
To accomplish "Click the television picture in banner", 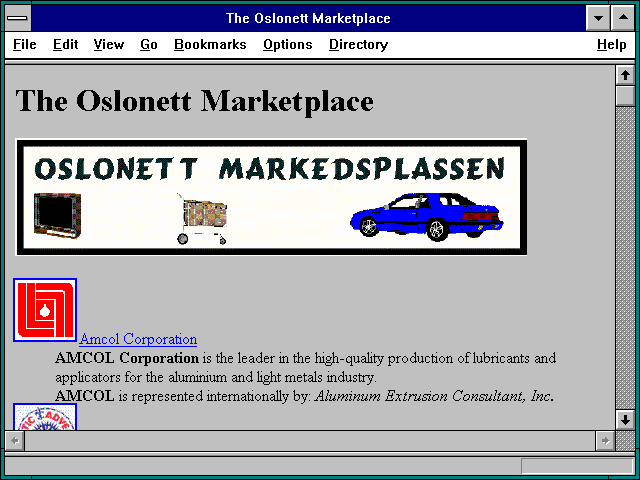I will [x=57, y=215].
